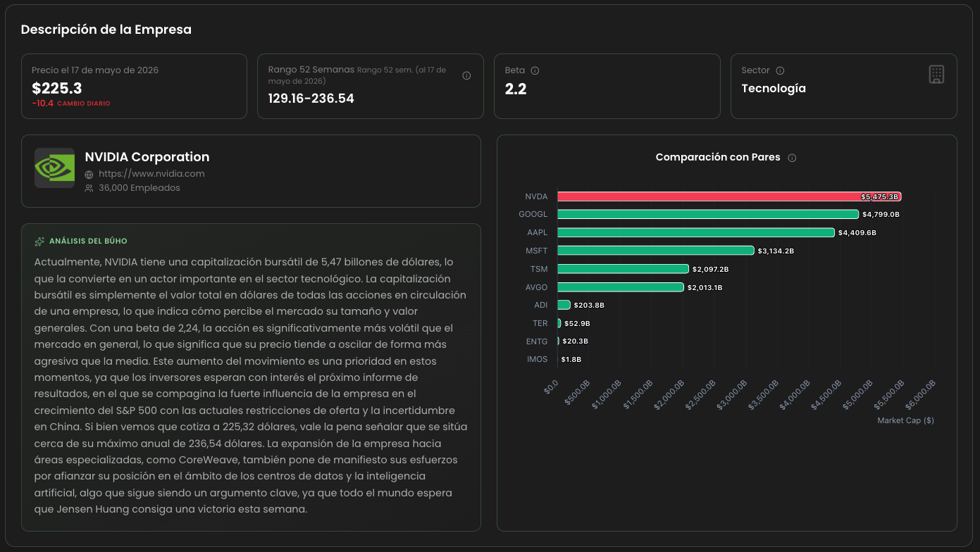The height and width of the screenshot is (552, 980).
Task: Click the Descripción de la Empresa heading
Action: [x=106, y=30]
